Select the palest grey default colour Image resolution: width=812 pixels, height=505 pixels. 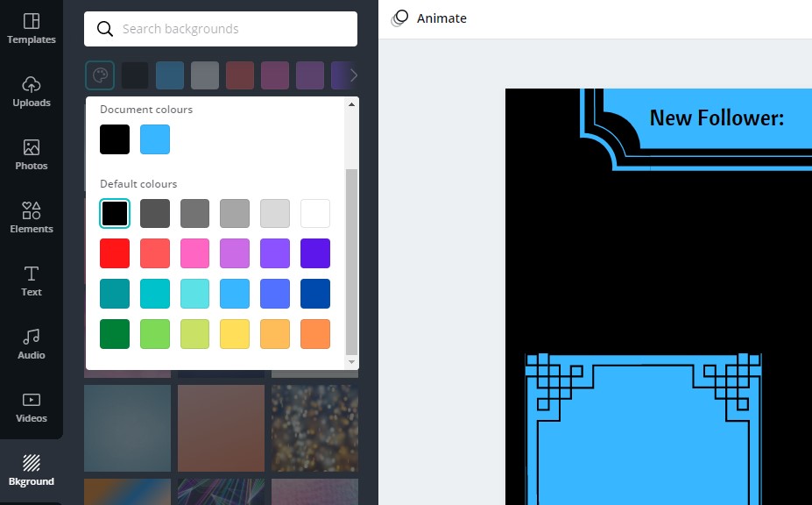coord(275,213)
